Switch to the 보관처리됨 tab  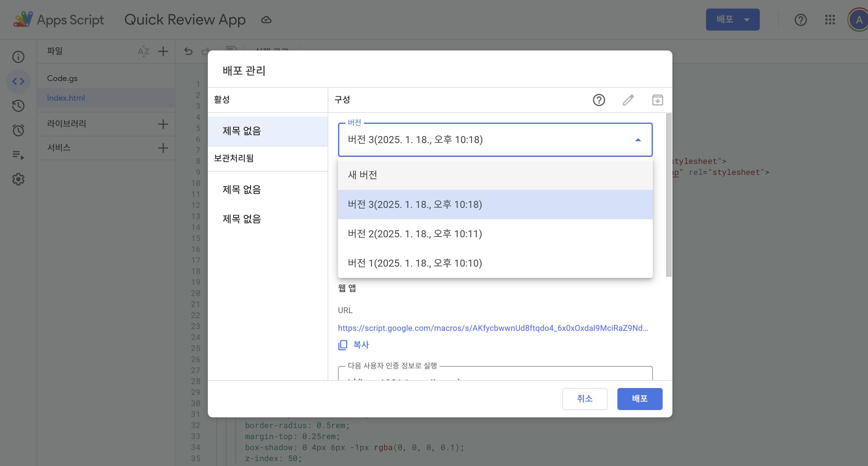[234, 158]
